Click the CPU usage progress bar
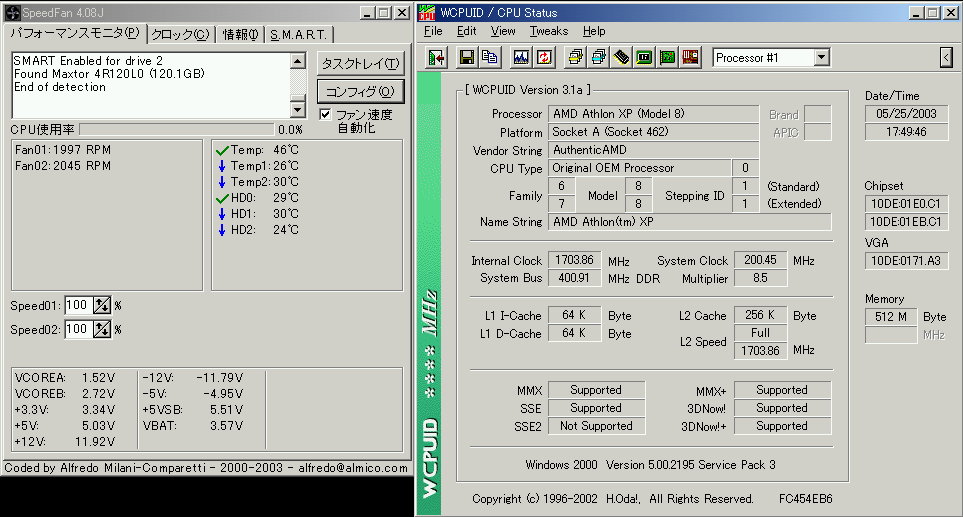 click(x=177, y=130)
